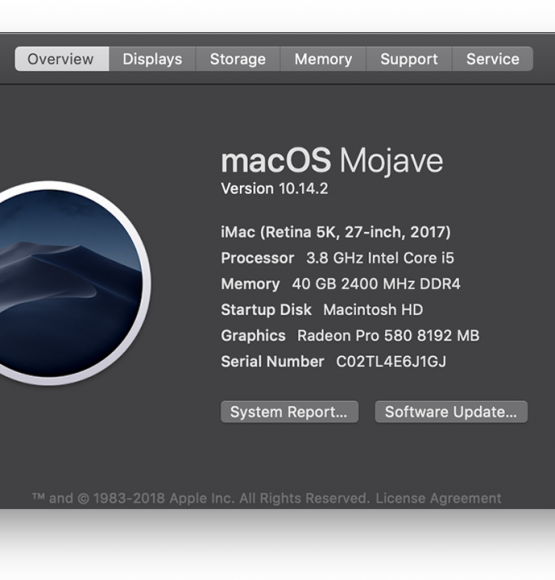Open the Storage tab
This screenshot has height=580, width=555.
pos(238,59)
